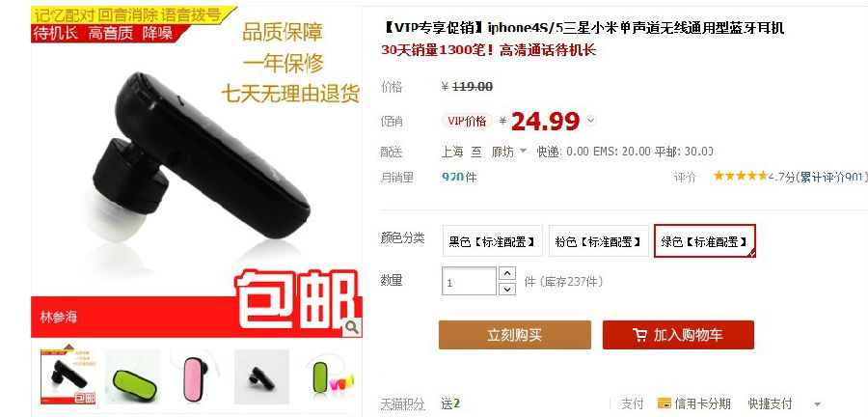Expand the 快捷支付 payment options arrow
Image resolution: width=868 pixels, height=417 pixels.
[818, 404]
